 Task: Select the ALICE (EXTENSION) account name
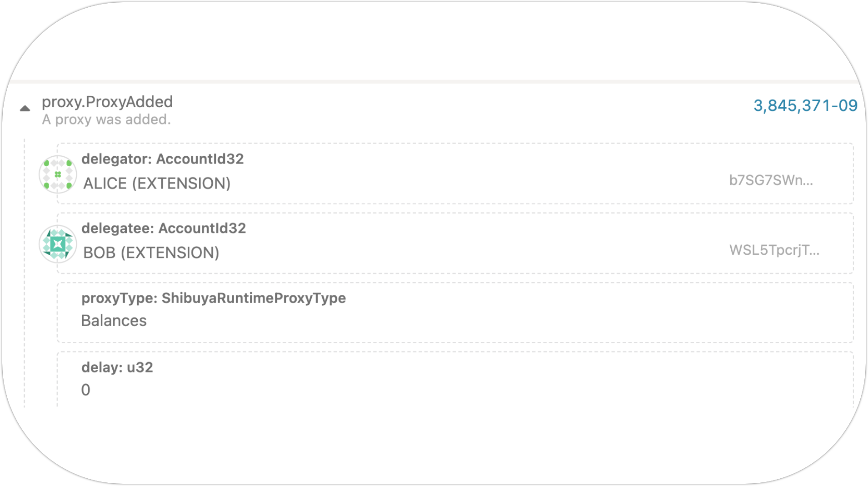pos(157,183)
